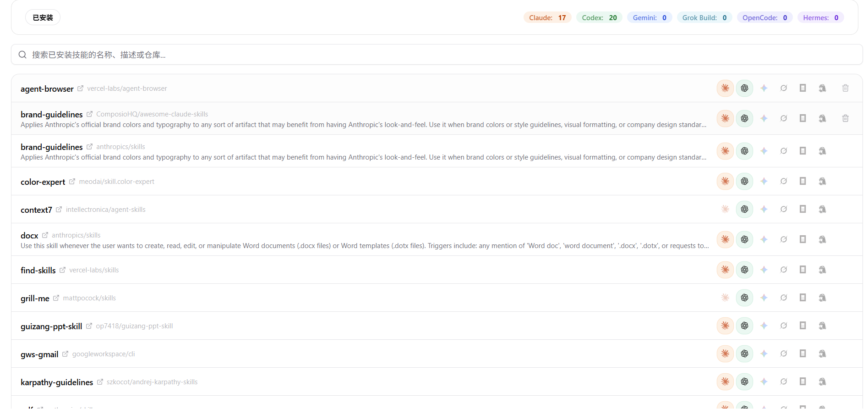Viewport: 868px width, 415px height.
Task: Click Gemini sparkle icon in guizang-ppt-skill row
Action: 764,326
